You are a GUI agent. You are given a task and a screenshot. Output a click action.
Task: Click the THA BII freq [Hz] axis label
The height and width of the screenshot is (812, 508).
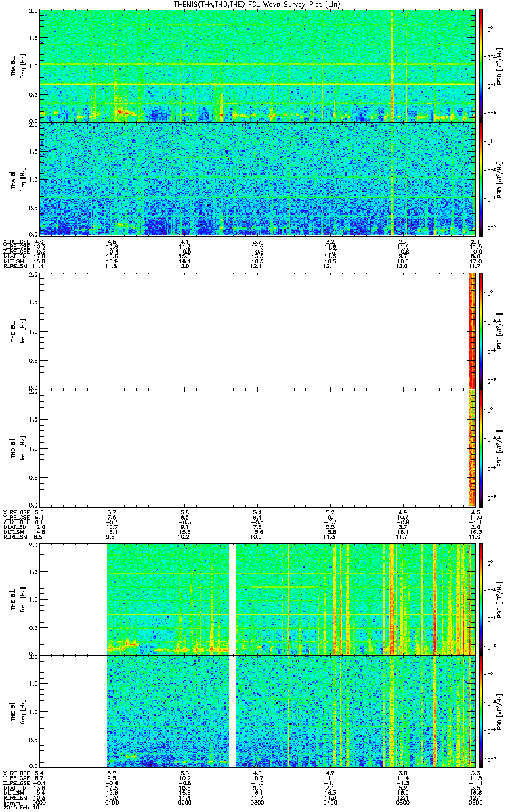23,179
